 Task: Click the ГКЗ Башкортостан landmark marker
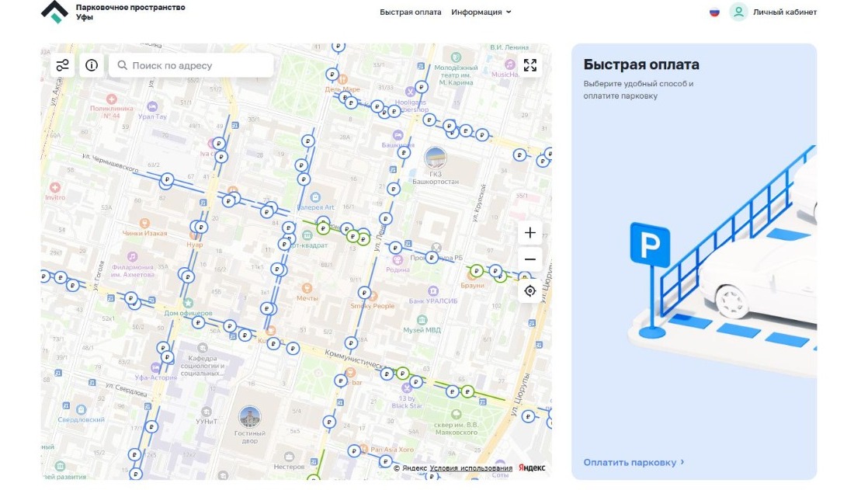[436, 158]
